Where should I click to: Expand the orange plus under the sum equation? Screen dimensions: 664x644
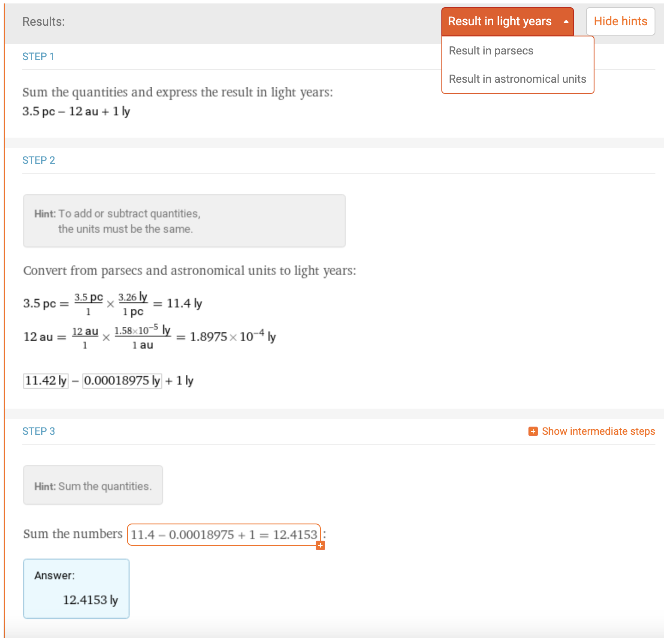point(320,545)
